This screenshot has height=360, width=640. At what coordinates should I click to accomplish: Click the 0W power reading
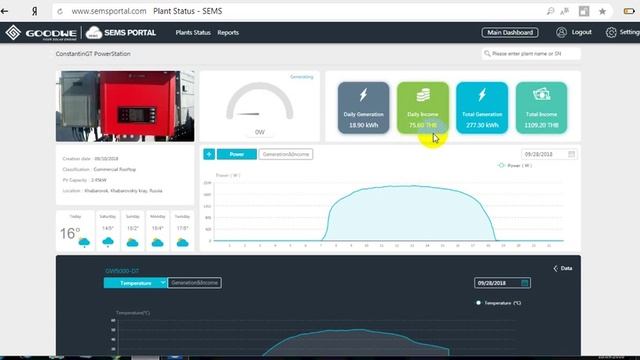[x=260, y=132]
